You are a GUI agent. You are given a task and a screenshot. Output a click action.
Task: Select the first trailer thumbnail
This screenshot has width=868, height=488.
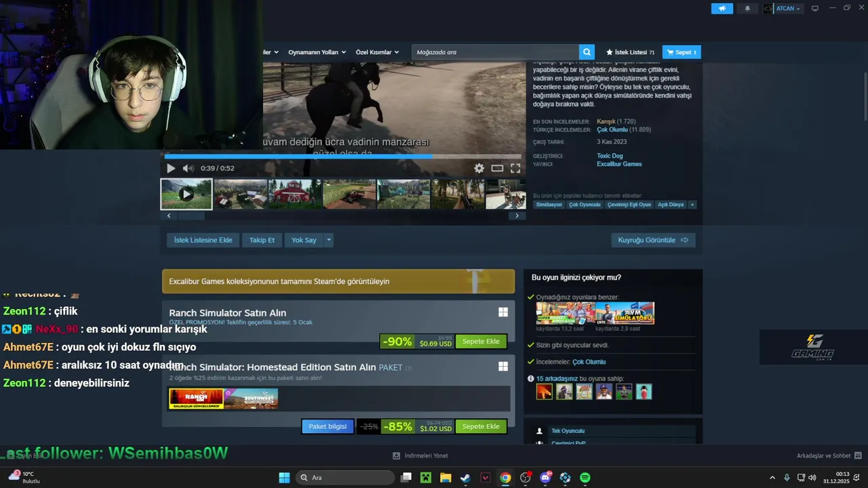186,194
